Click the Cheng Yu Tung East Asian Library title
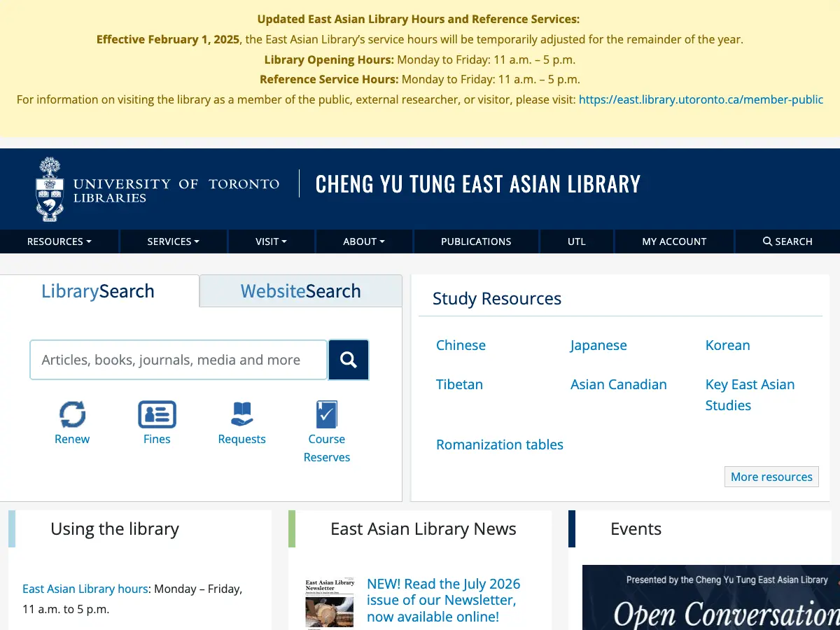 478,184
